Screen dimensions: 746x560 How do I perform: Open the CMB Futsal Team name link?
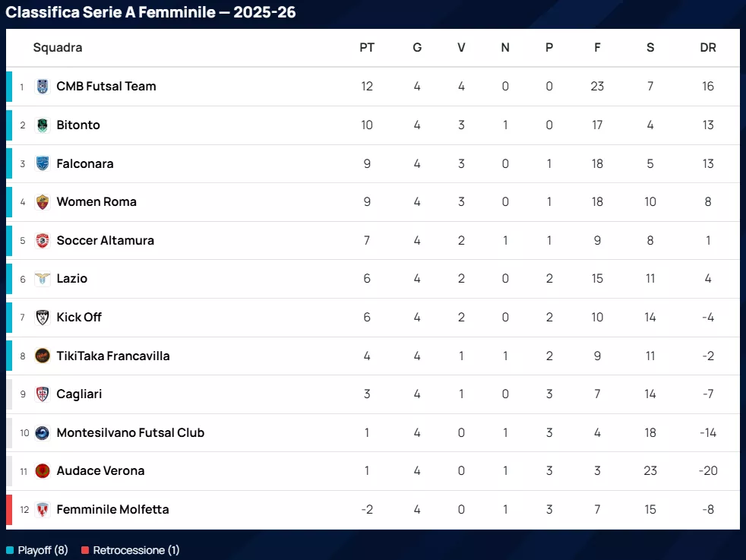click(106, 87)
